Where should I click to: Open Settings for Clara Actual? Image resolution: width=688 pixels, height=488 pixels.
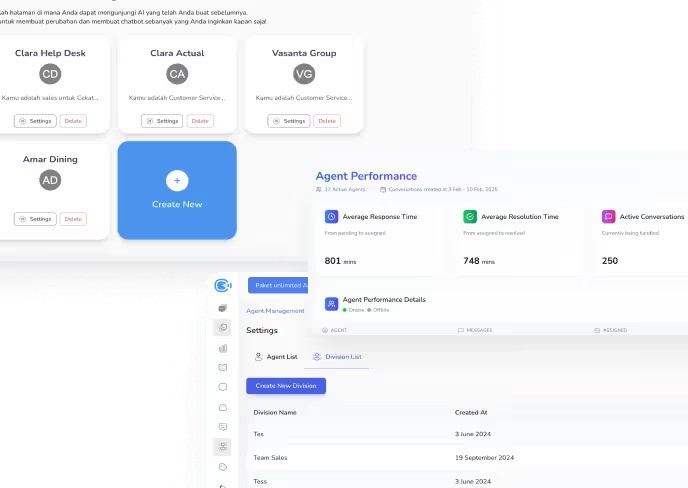162,121
